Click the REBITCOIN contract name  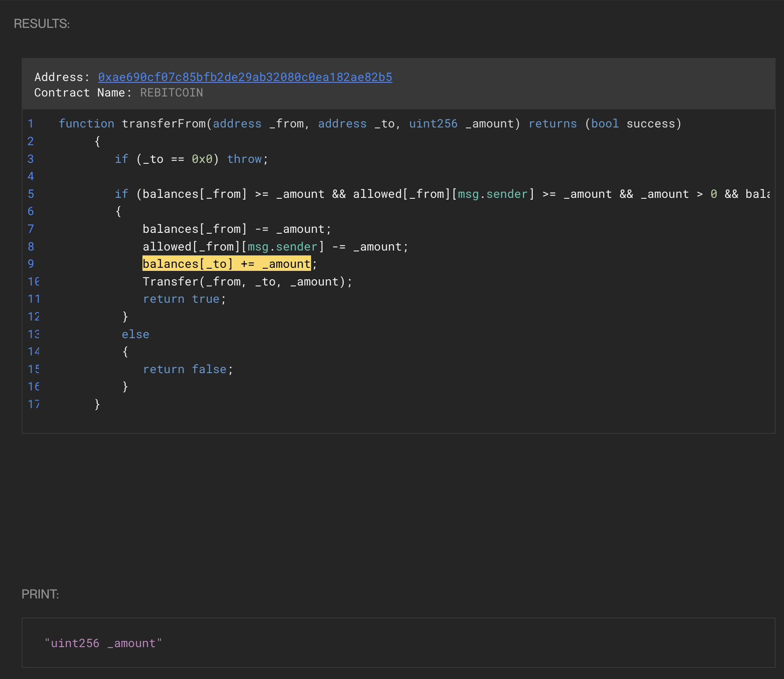point(171,93)
